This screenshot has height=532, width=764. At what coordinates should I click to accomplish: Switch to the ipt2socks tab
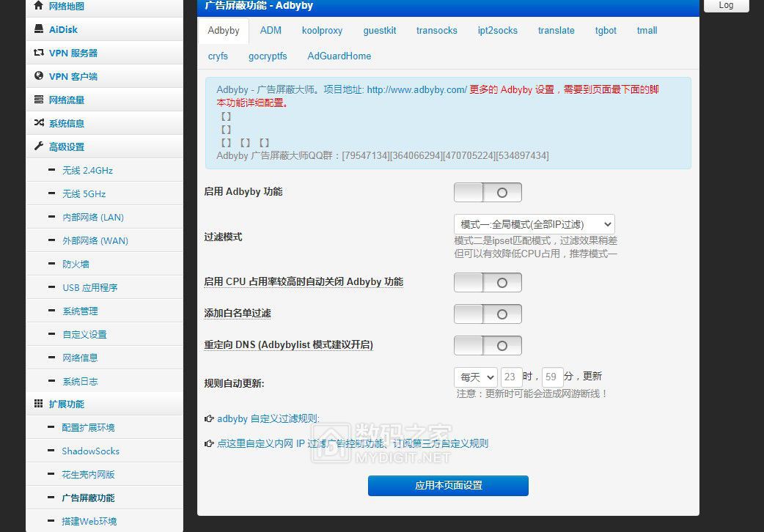[x=497, y=30]
